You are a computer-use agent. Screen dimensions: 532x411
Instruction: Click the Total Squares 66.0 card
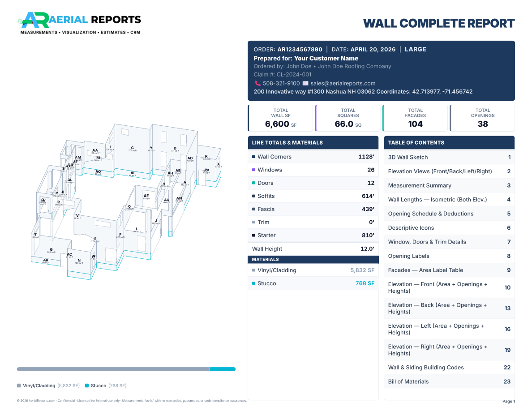pos(348,118)
